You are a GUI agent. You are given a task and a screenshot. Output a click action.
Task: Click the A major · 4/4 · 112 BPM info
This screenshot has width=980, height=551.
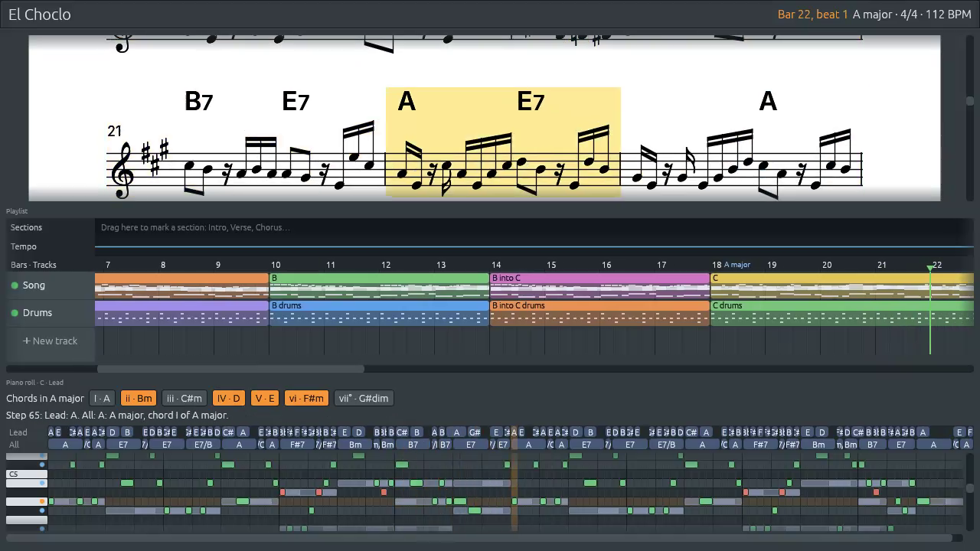[x=912, y=14]
